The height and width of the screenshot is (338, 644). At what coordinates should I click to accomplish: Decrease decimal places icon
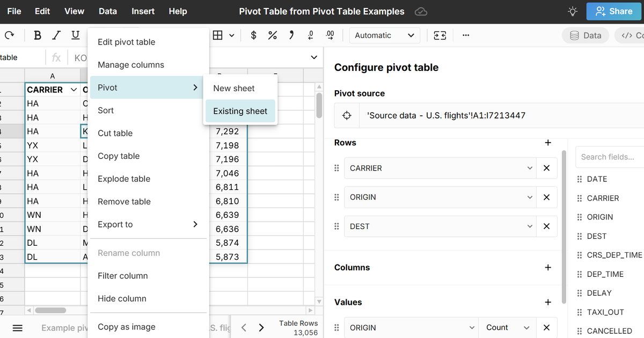tap(311, 35)
